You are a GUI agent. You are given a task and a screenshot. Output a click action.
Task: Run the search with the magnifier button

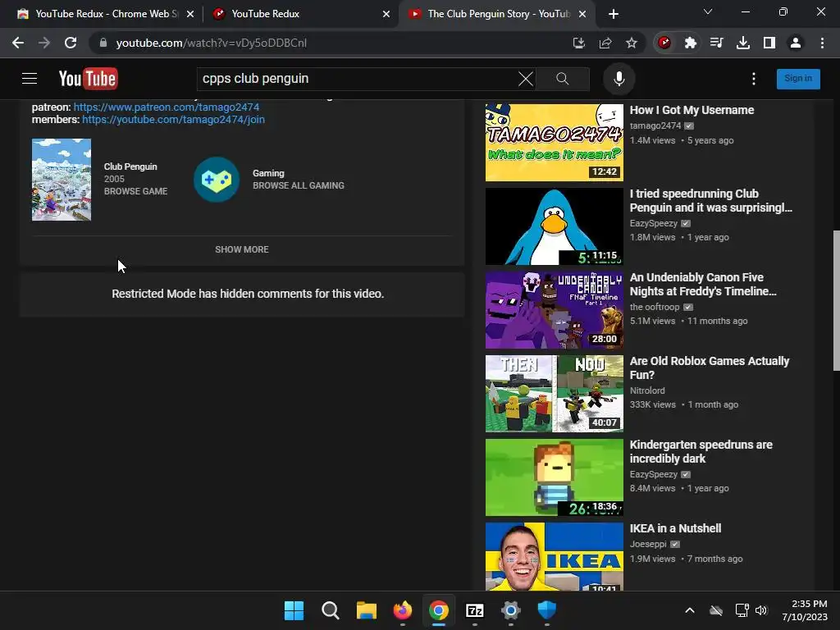[x=562, y=79]
